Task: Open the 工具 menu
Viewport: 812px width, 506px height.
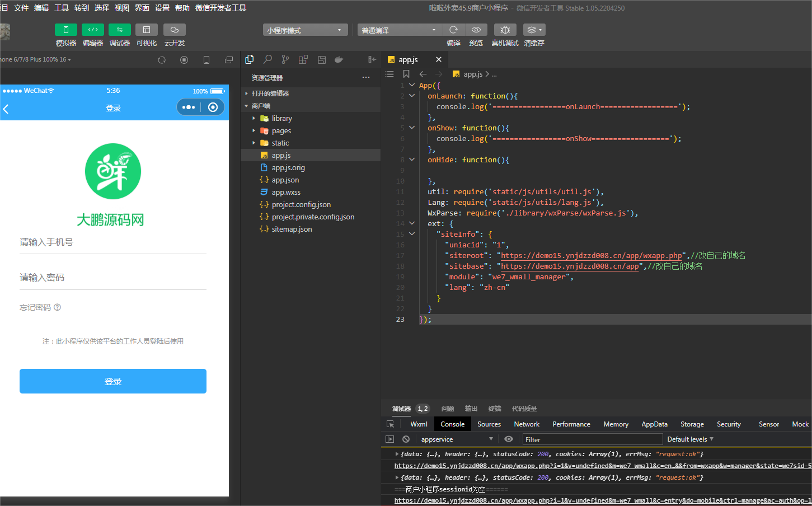Action: pos(62,8)
